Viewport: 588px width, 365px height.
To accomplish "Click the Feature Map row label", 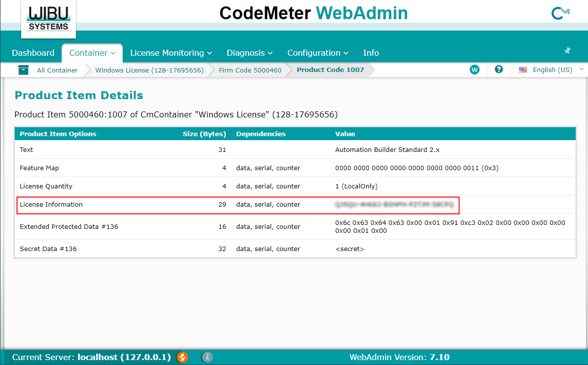I will 39,168.
